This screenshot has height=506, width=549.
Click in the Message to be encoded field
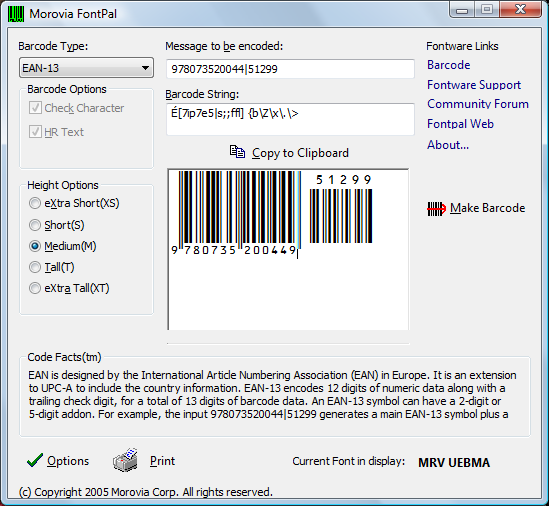tap(290, 69)
